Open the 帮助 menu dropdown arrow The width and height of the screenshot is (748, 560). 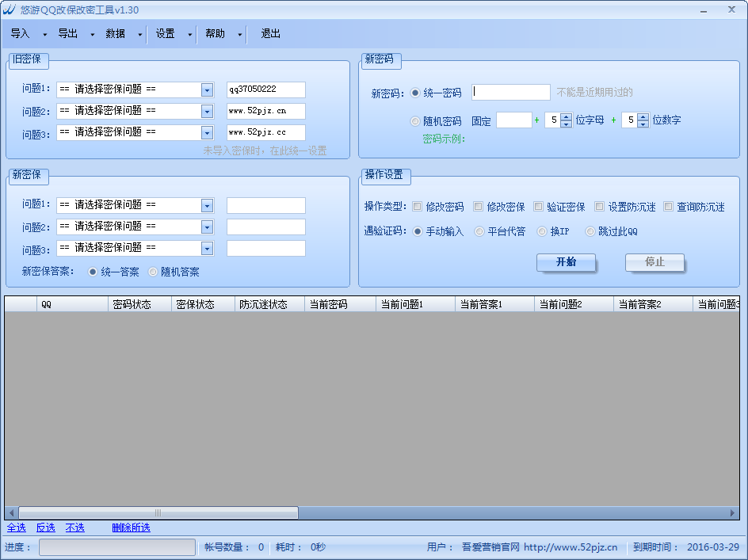[x=239, y=35]
